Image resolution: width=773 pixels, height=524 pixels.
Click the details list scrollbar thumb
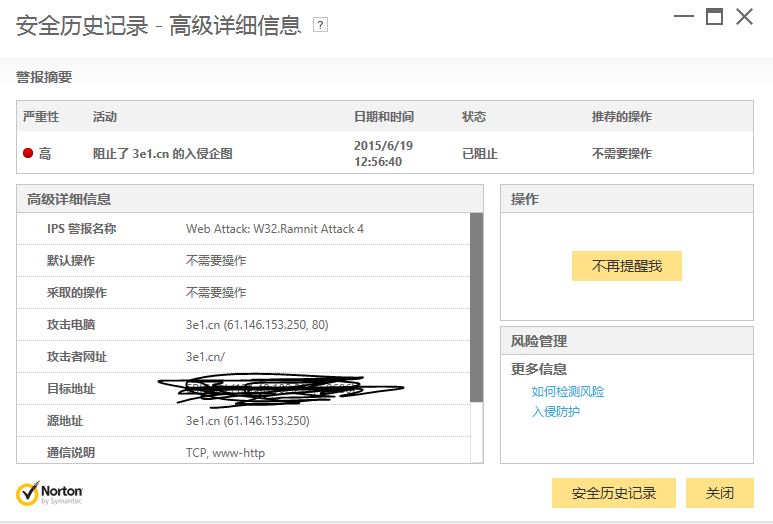pos(476,308)
